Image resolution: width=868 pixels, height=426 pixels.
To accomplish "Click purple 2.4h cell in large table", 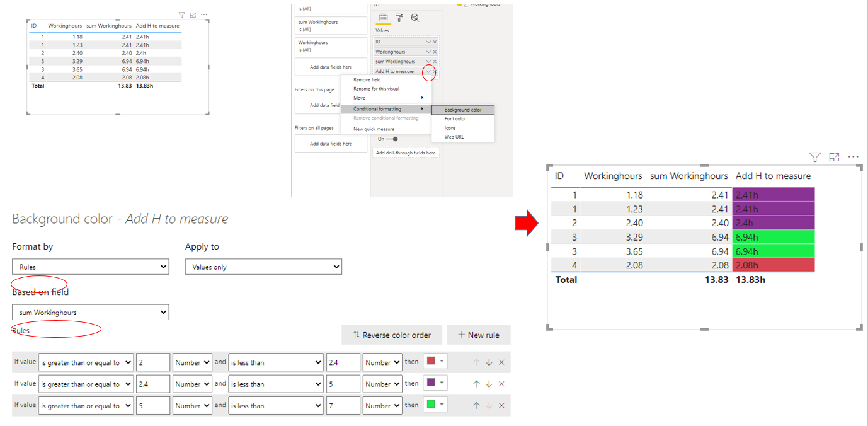I will pos(774,223).
